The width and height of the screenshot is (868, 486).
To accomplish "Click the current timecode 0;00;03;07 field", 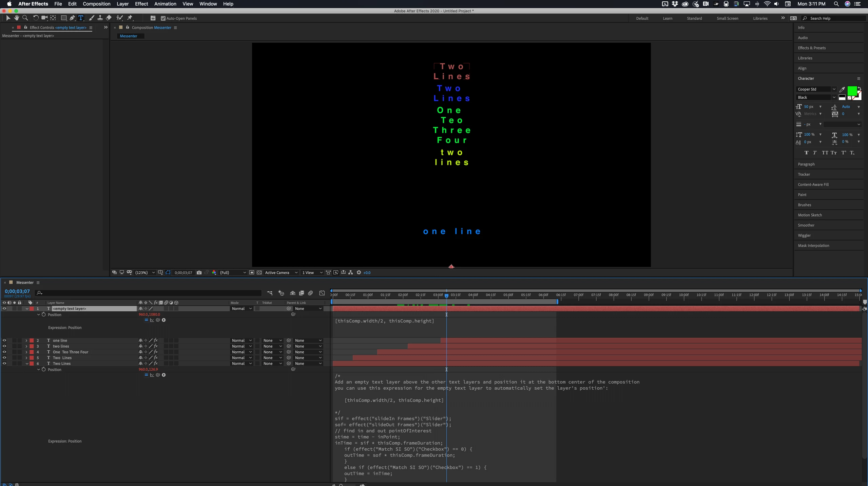I will click(x=17, y=291).
